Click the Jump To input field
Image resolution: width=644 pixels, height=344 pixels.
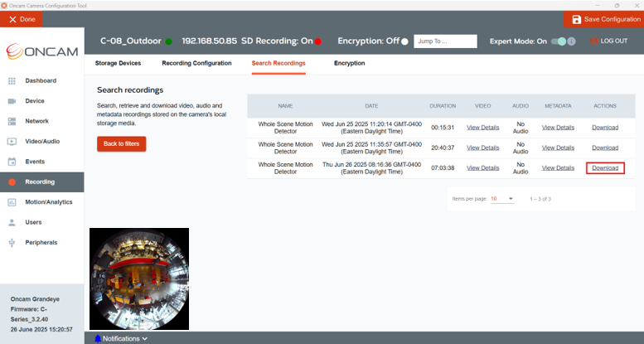(445, 41)
